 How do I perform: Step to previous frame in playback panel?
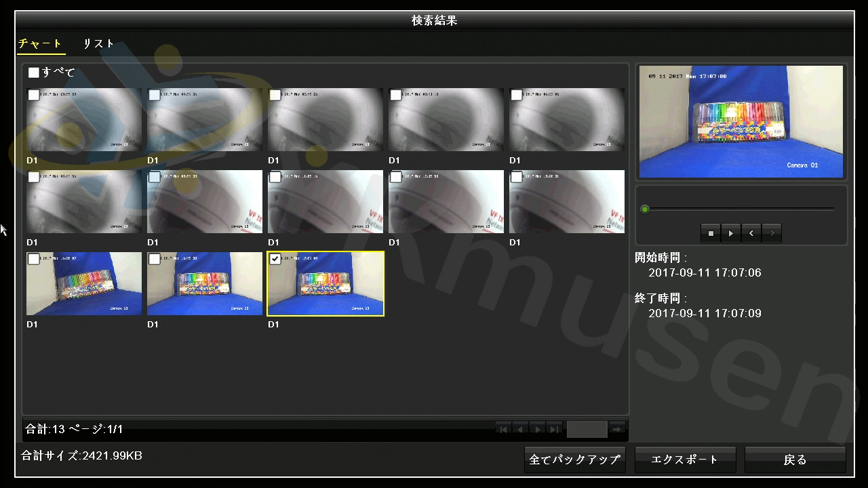751,233
